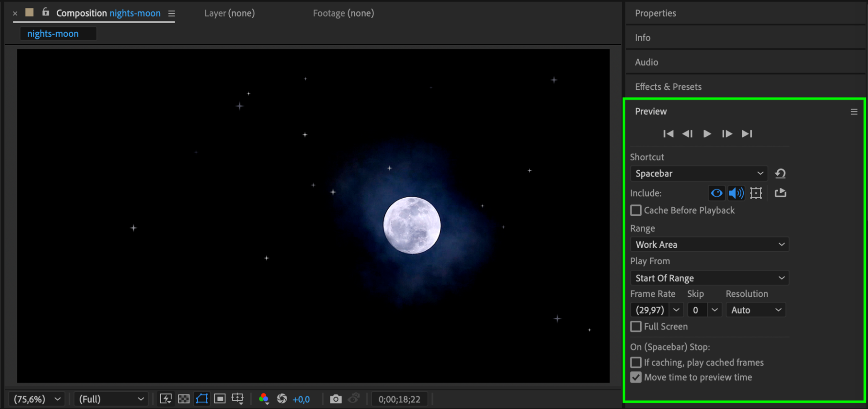
Task: Expand the Shortcut Spacebar dropdown
Action: (x=699, y=173)
